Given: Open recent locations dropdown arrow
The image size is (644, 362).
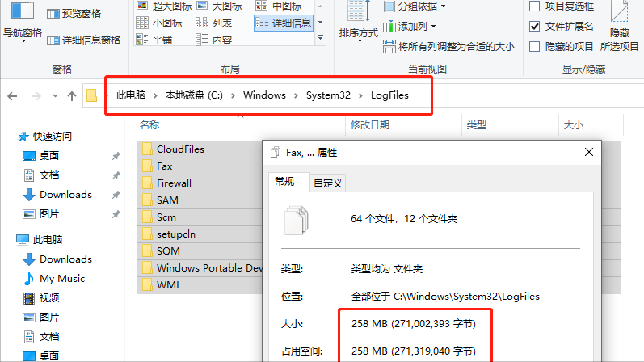Looking at the screenshot, I should pos(55,96).
